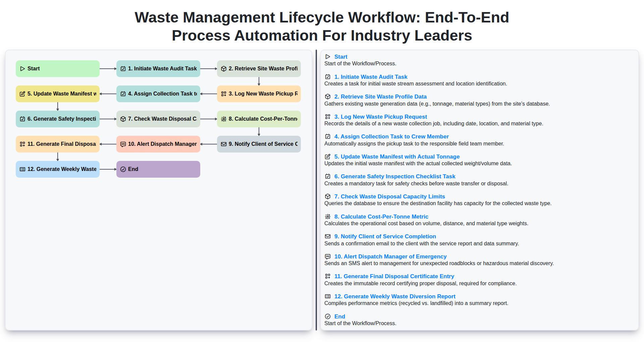Click the SMS icon on Alert Dispatch Manager node

click(123, 144)
